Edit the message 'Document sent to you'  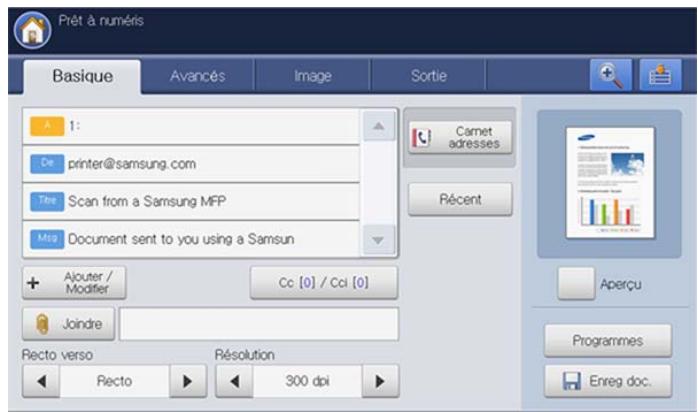tap(191, 239)
